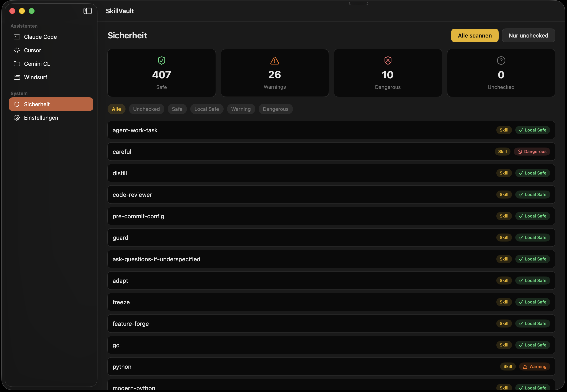
Task: Filter list by Warning chip
Action: 241,109
